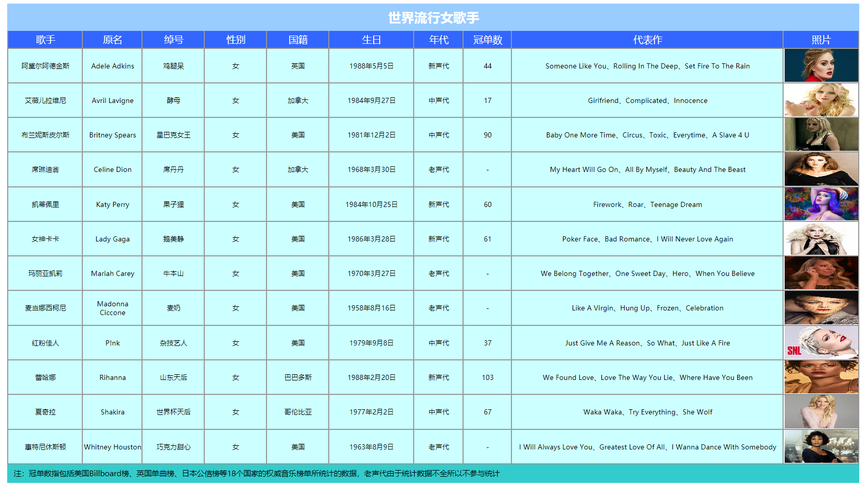Viewport: 868px width, 486px height.
Task: Select the 冠单数 column header
Action: 487,40
